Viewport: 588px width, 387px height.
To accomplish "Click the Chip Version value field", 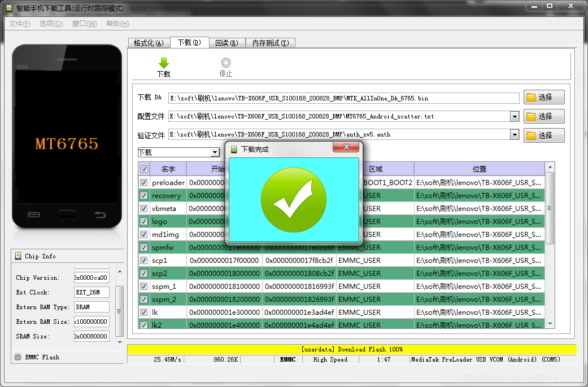I will 92,278.
